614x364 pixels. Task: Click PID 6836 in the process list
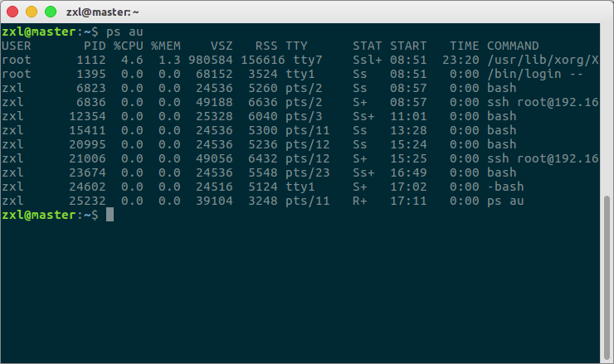click(91, 102)
